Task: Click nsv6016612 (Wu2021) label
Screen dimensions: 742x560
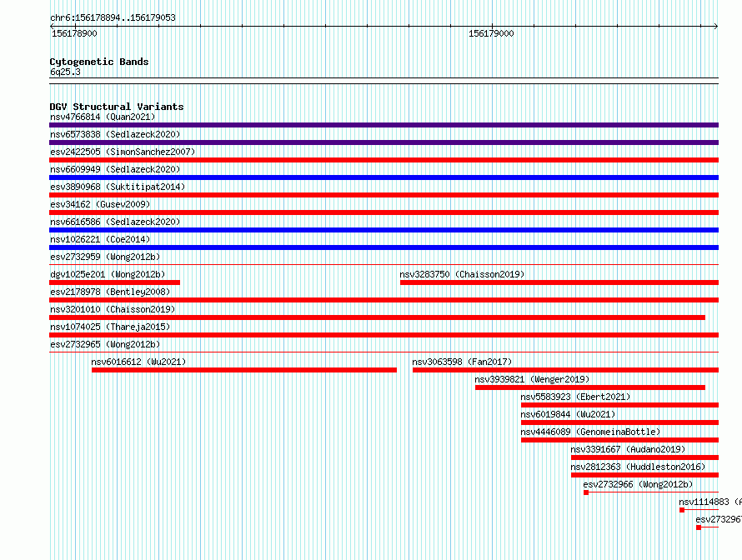Action: (138, 362)
